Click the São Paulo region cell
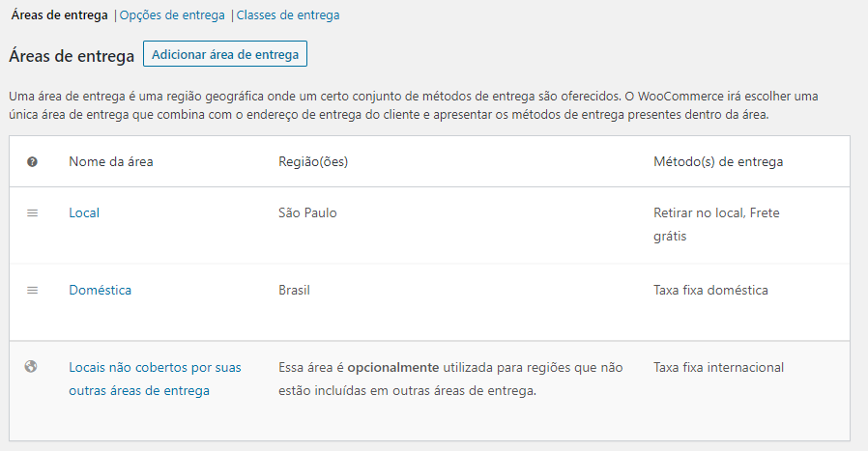Image resolution: width=868 pixels, height=451 pixels. [x=307, y=212]
